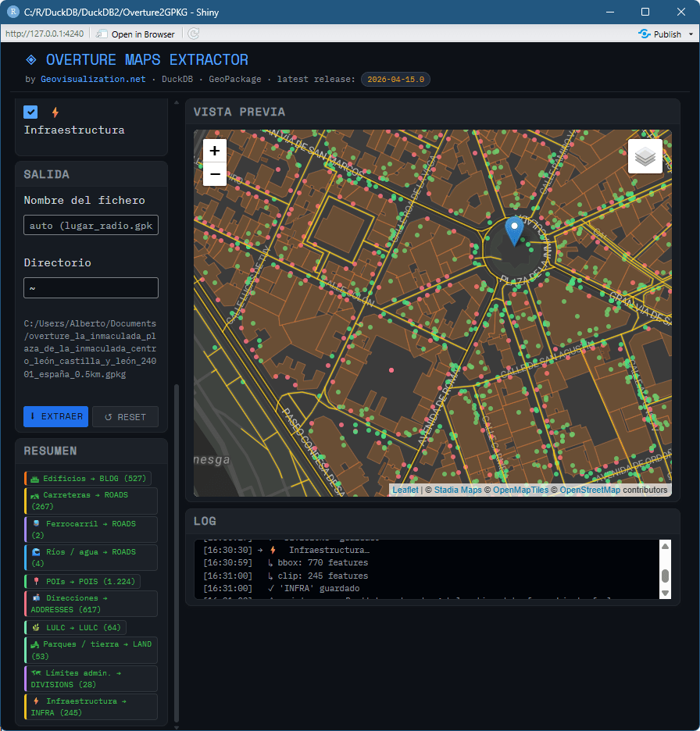Image resolution: width=700 pixels, height=731 pixels.
Task: Click the POIs summary pin icon
Action: 36,581
